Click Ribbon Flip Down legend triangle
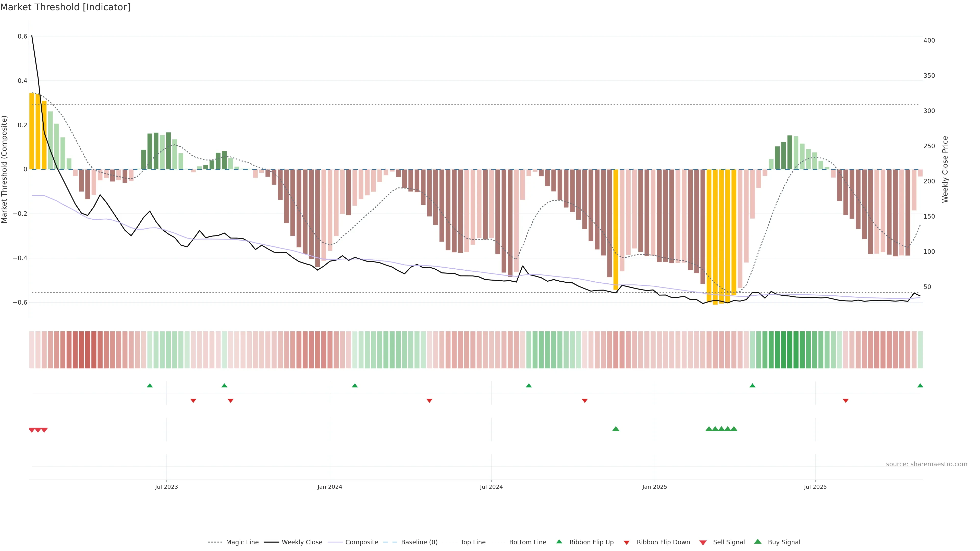 (x=627, y=543)
